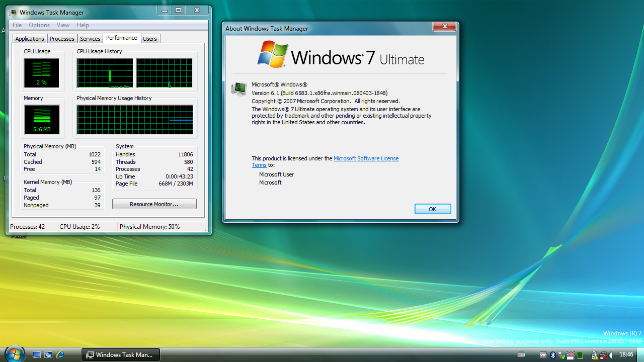Image resolution: width=644 pixels, height=362 pixels.
Task: Click the taskbar clock showing 18:46
Action: coord(626,354)
